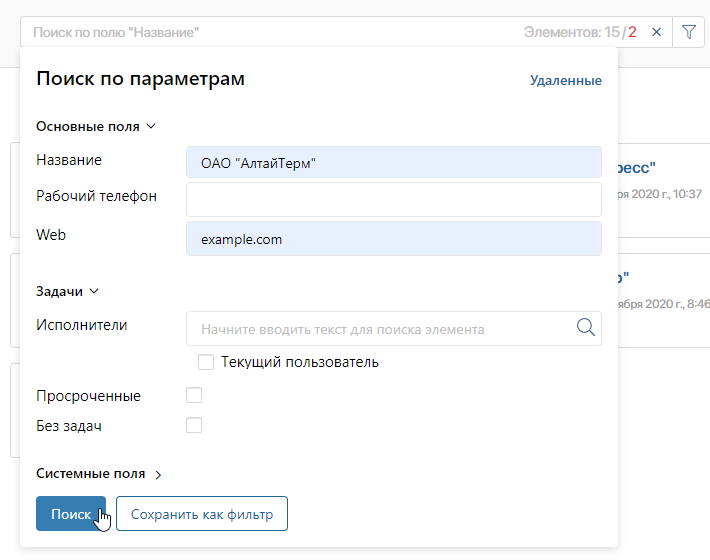710x560 pixels.
Task: Click the filter funnel icon
Action: click(x=688, y=32)
